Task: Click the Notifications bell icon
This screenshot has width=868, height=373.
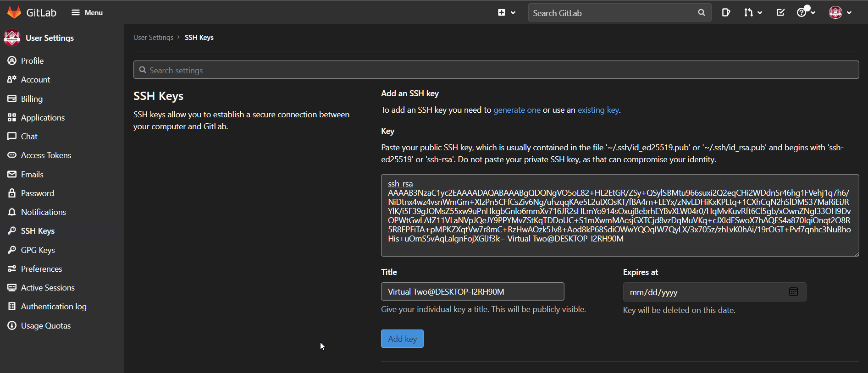Action: pyautogui.click(x=12, y=212)
